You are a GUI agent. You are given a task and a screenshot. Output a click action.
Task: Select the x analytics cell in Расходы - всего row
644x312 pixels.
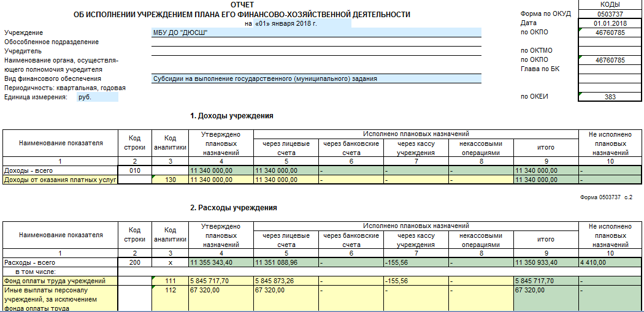pyautogui.click(x=170, y=262)
